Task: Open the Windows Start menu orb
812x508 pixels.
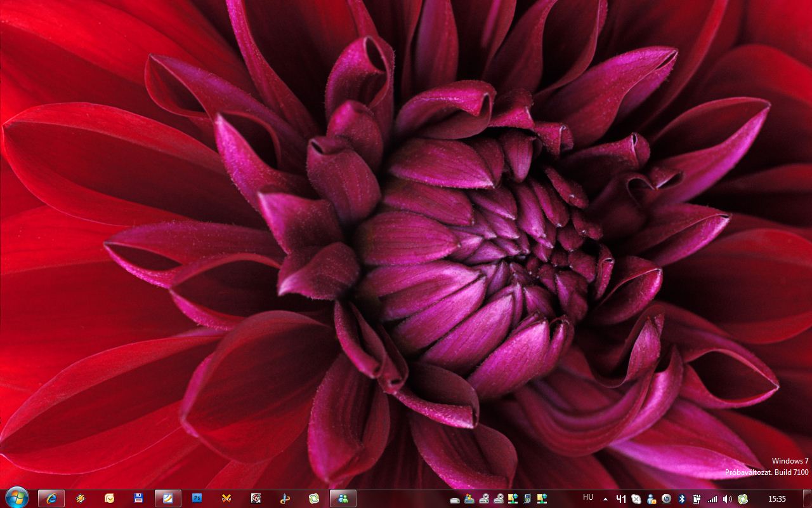Action: click(x=16, y=498)
